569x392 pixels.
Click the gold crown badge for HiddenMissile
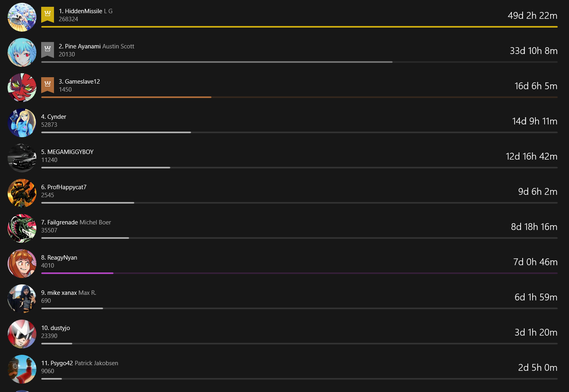pos(48,14)
